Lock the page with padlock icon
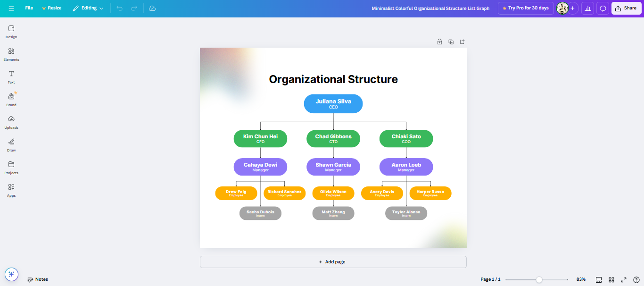This screenshot has height=286, width=644. 439,42
